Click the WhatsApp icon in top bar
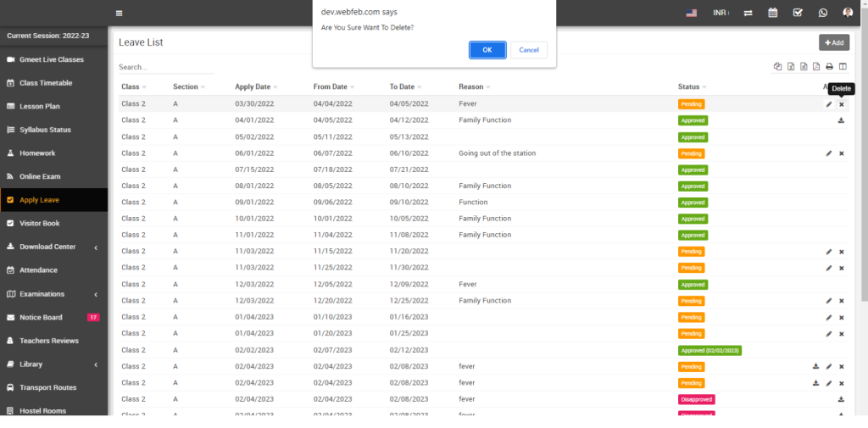The width and height of the screenshot is (868, 428). [822, 13]
